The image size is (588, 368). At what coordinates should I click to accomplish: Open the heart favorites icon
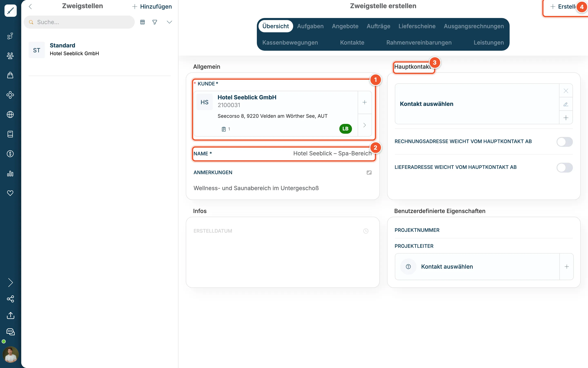[10, 193]
